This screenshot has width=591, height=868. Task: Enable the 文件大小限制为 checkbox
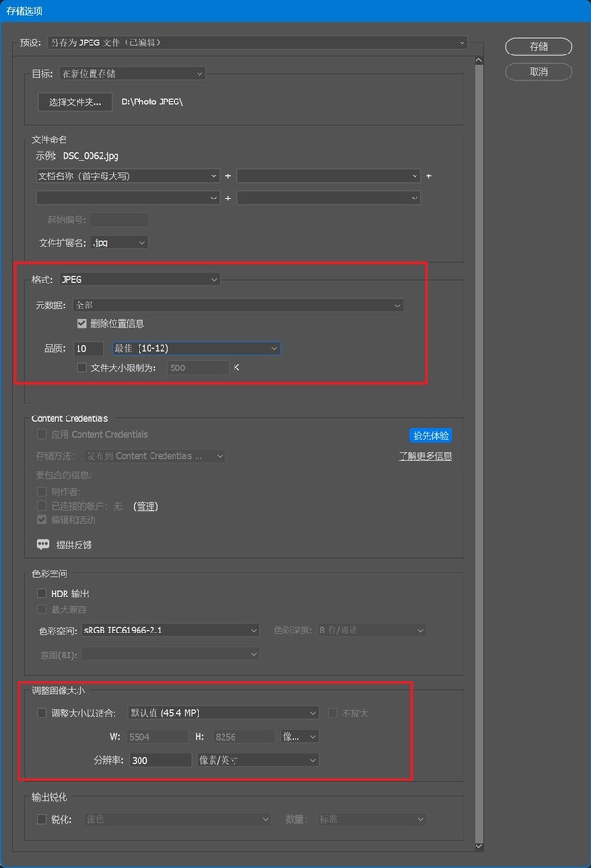82,368
